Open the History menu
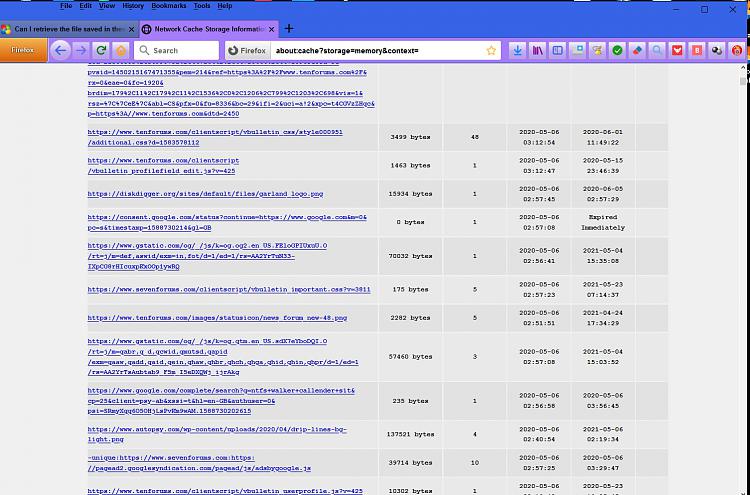 pos(132,6)
